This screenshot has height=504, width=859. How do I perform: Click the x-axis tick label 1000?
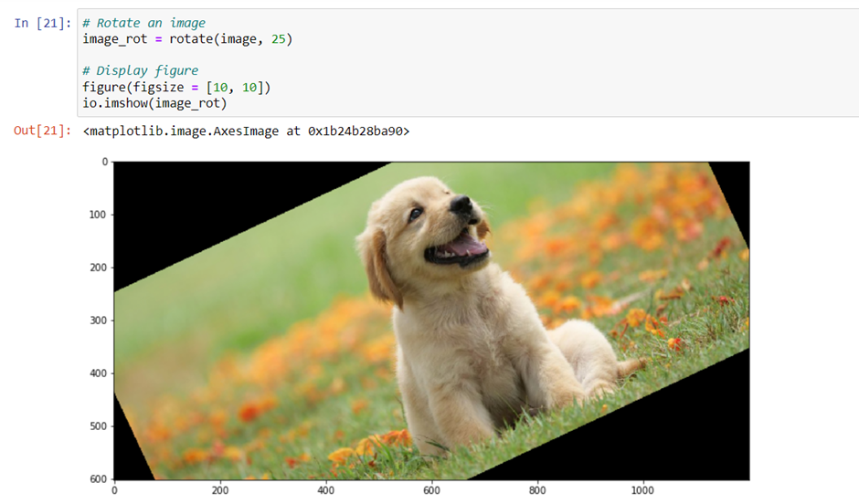[x=642, y=490]
